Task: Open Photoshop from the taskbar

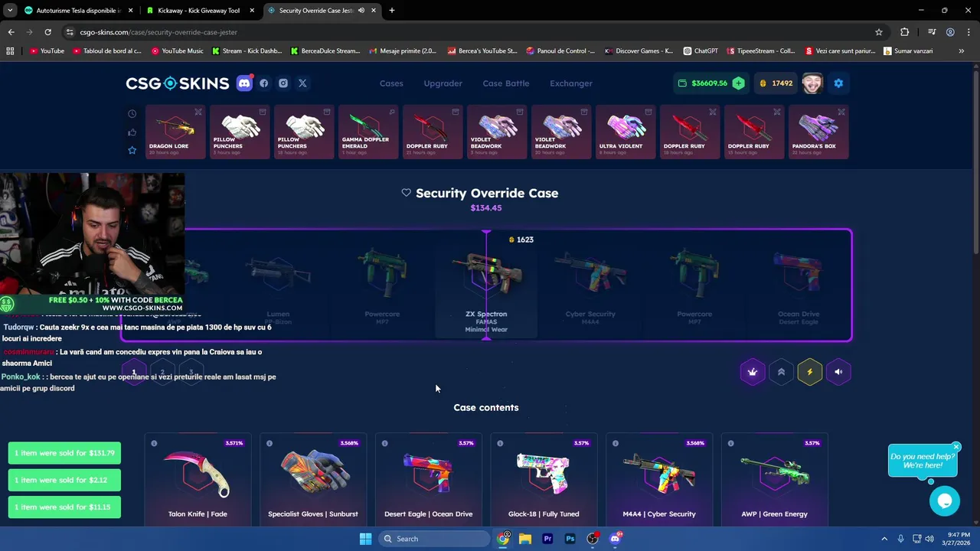Action: [570, 539]
